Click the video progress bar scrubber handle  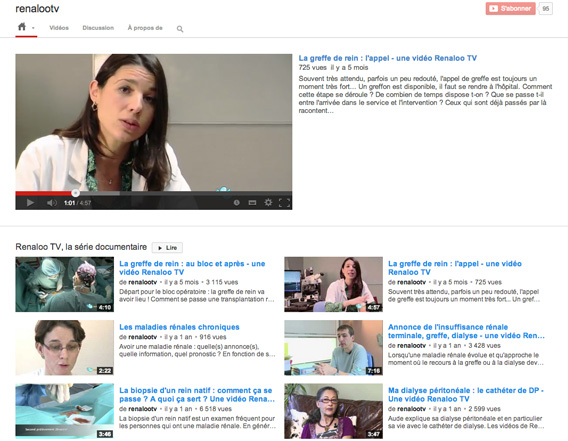tap(75, 193)
